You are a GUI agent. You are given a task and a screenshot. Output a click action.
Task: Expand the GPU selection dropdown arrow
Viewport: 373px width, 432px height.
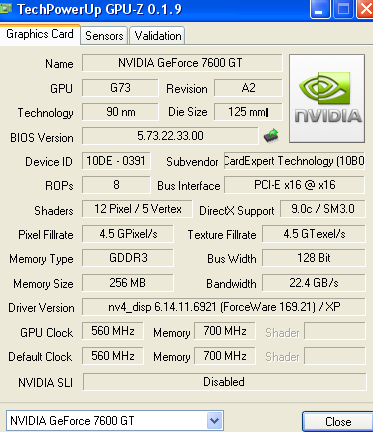point(214,421)
